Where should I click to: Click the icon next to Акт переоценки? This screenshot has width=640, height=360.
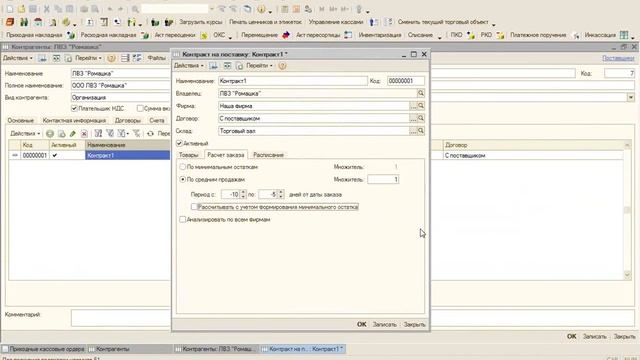204,35
